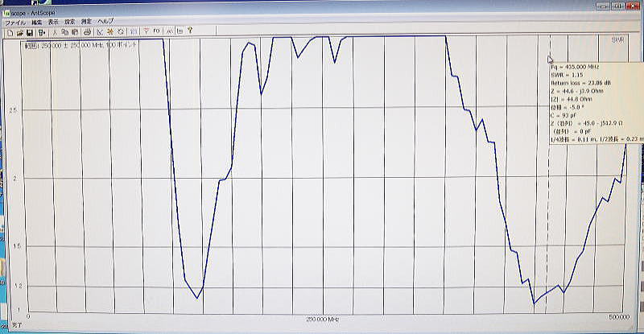The height and width of the screenshot is (334, 644).
Task: Create a new file with the New icon
Action: coord(10,32)
